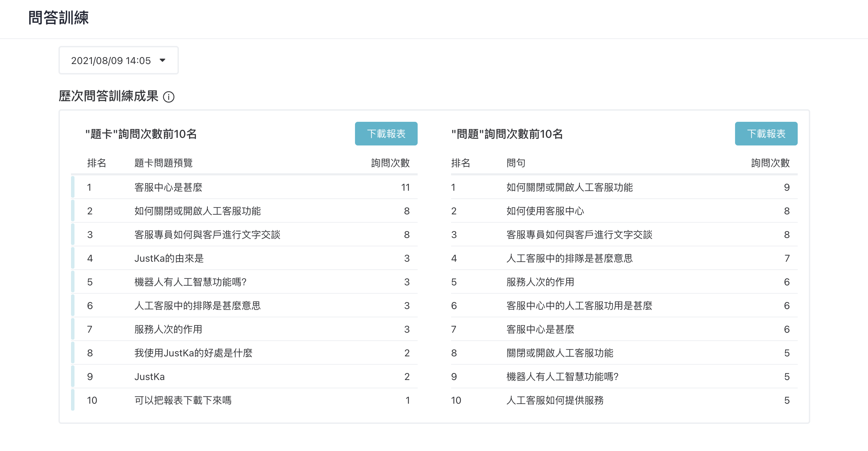868x451 pixels.
Task: Select question row 服務人次的作用
Action: click(x=624, y=282)
